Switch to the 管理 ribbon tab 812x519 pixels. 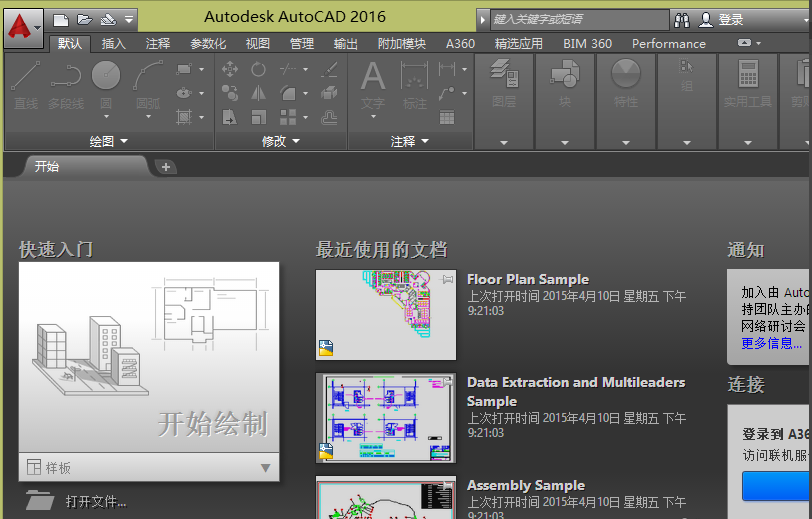(x=301, y=44)
